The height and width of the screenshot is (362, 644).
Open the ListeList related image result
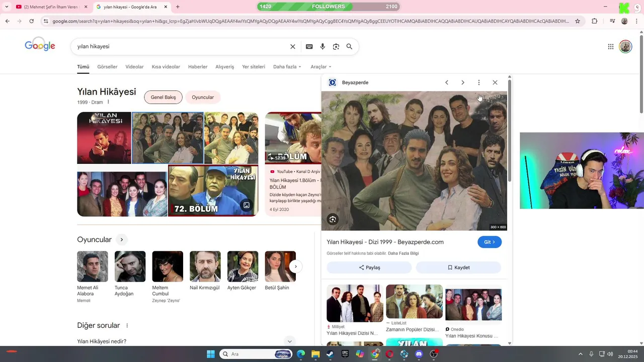[414, 309]
